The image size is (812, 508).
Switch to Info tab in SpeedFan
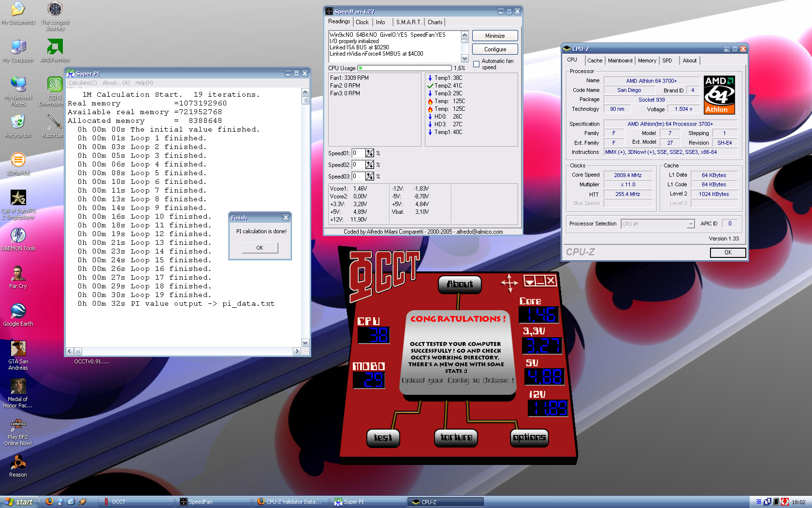[381, 22]
